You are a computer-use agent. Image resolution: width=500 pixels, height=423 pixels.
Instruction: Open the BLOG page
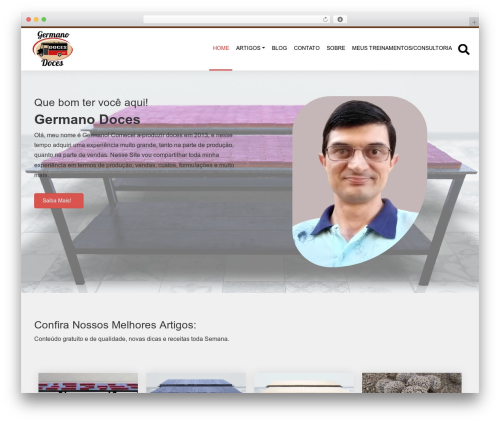[x=279, y=48]
